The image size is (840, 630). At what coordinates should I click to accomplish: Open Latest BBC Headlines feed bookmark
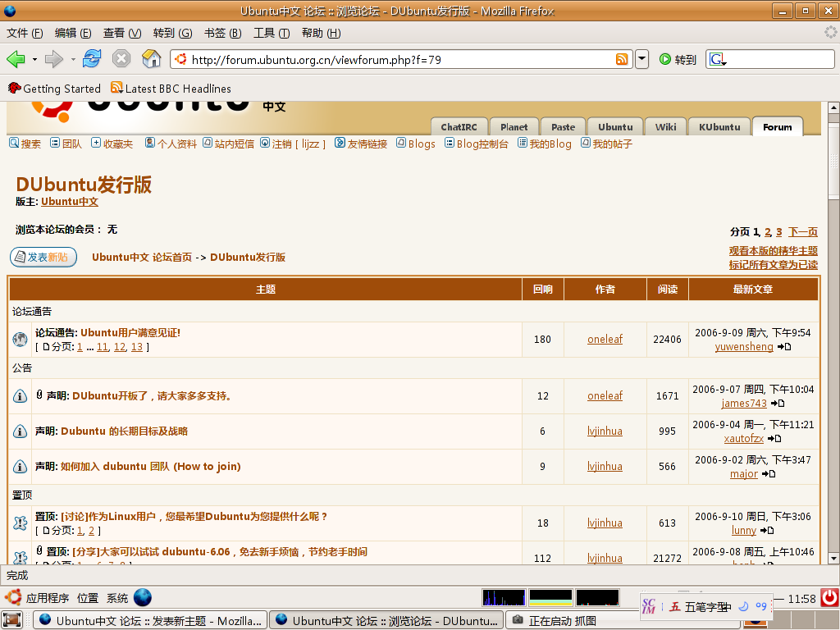pos(171,89)
